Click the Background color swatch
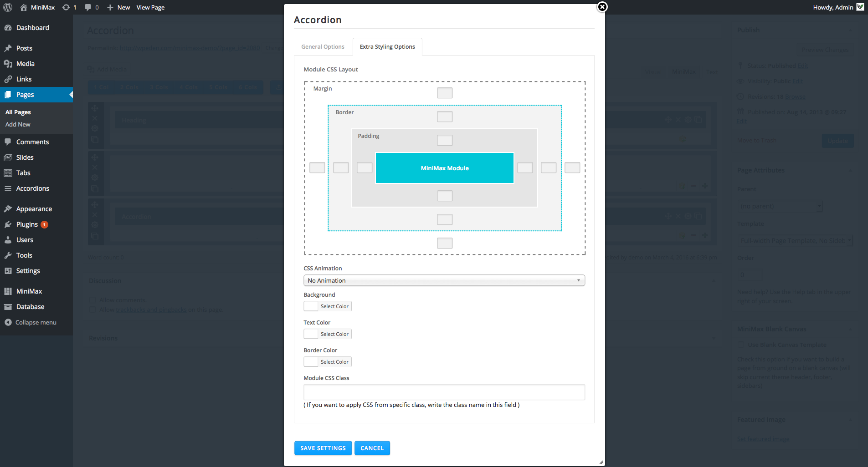 (x=311, y=306)
